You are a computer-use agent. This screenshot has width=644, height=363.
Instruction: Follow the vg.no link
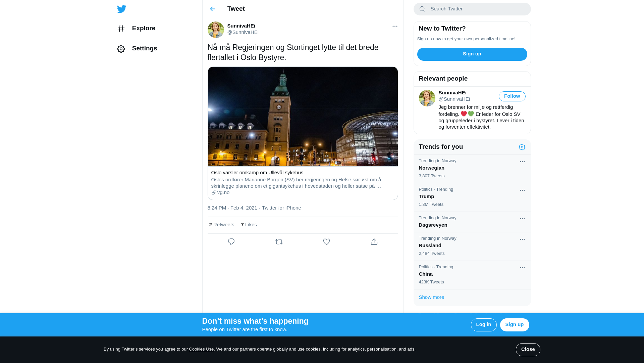[x=220, y=192]
